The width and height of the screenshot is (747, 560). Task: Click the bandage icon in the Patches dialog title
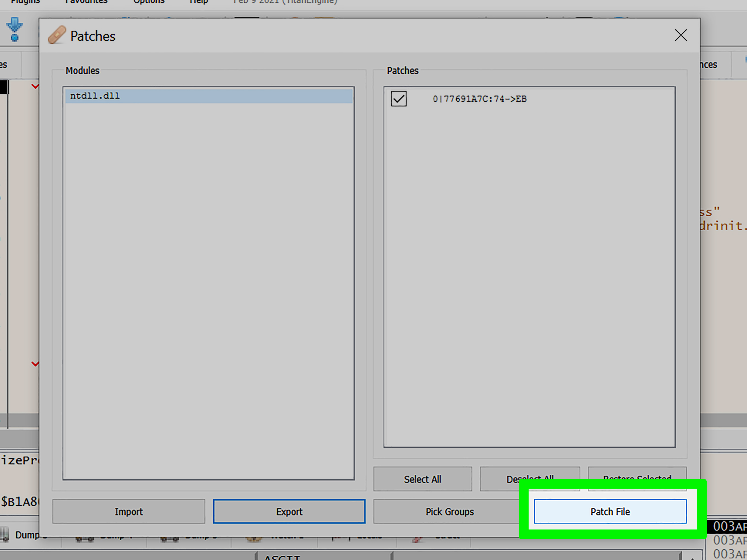tap(57, 35)
